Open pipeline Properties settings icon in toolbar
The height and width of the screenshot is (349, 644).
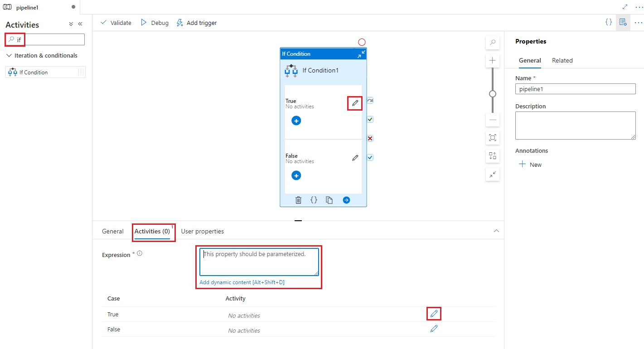click(x=623, y=22)
